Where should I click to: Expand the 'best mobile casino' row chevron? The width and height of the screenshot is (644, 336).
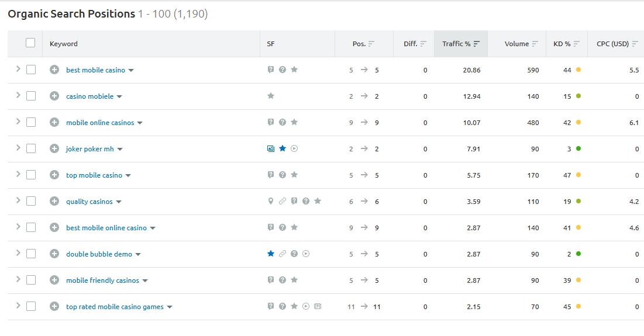[18, 69]
